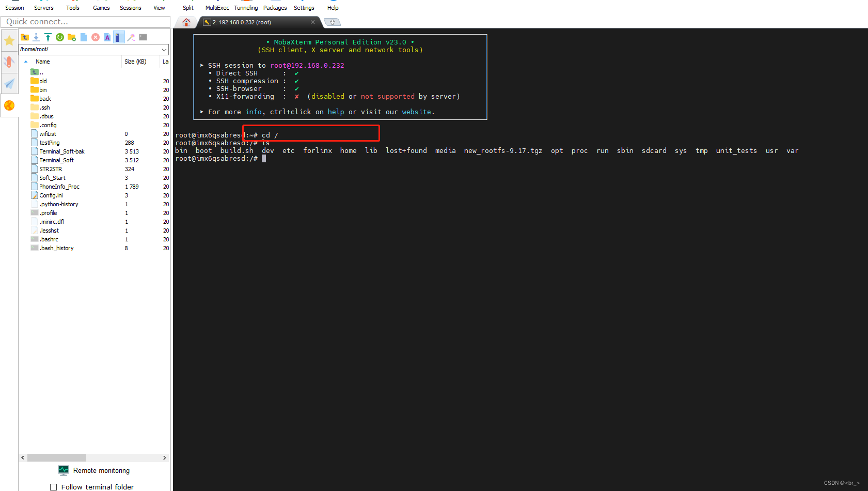Create a new folder with toolbar icon

coord(72,37)
